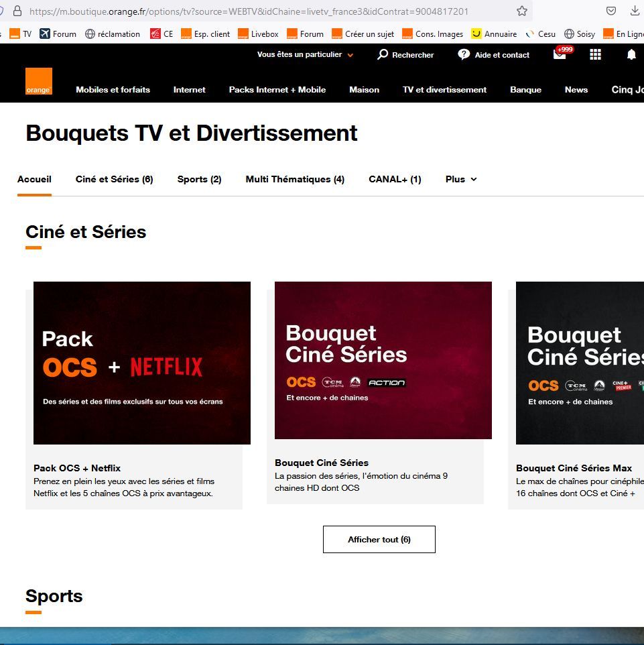
Task: Open the Pack OCS + Netflix image
Action: point(142,363)
